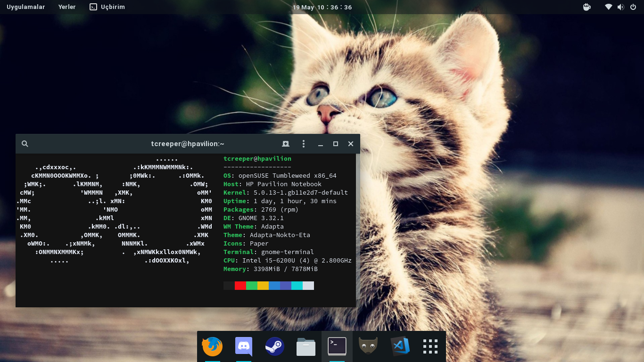This screenshot has width=644, height=362.
Task: Click the 'gnome-terminal' text
Action: point(288,252)
